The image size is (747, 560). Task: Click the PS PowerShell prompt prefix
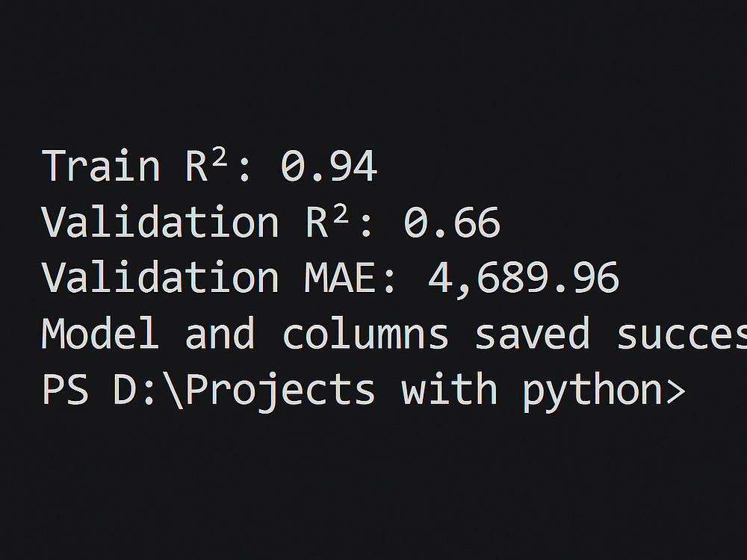65,389
